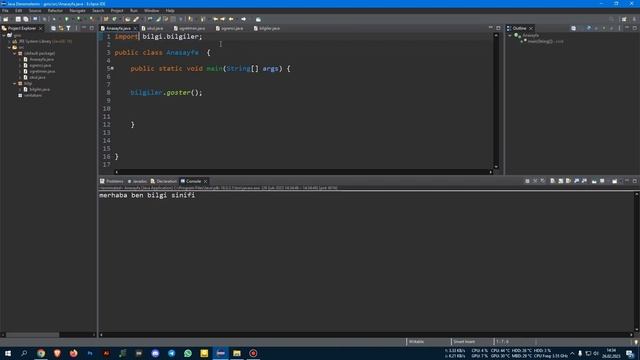The width and height of the screenshot is (640, 360).
Task: Click the New wizard toolbar icon
Action: 6,19
